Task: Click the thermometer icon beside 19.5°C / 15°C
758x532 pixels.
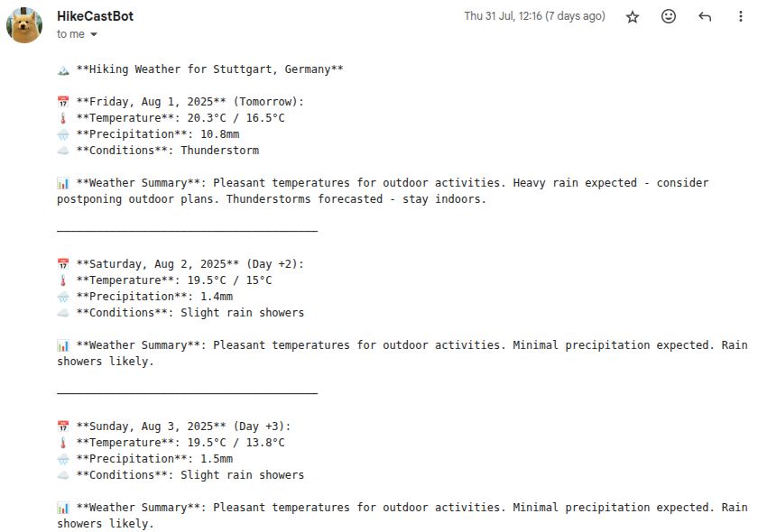Action: click(x=63, y=280)
